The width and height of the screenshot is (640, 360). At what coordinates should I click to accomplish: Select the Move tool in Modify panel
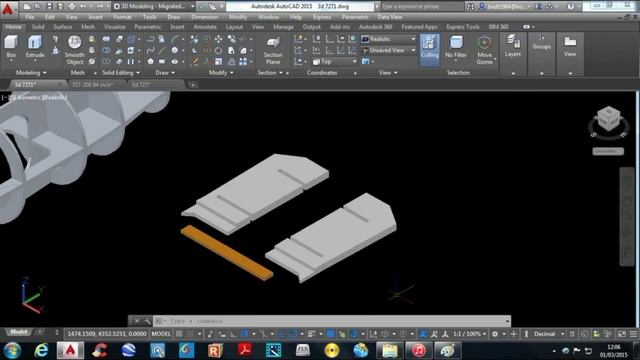pyautogui.click(x=219, y=39)
